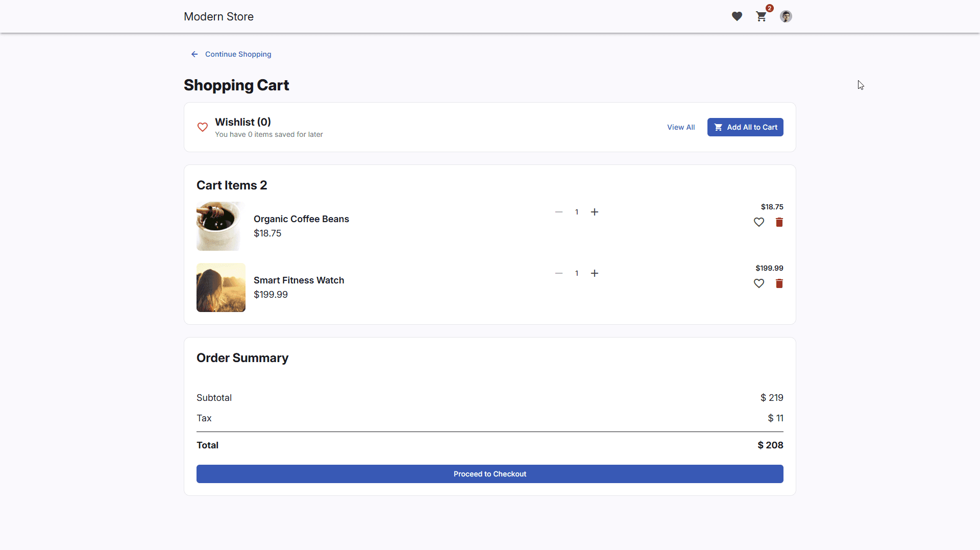Viewport: 980px width, 550px height.
Task: Click the Smart Fitness Watch product image
Action: click(x=221, y=288)
